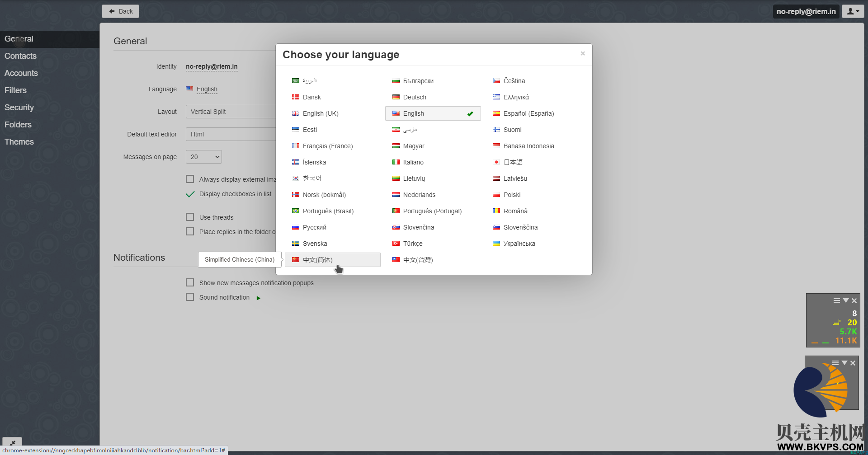Viewport: 868px width, 455px height.
Task: Click the Japanese flag icon
Action: click(x=496, y=162)
